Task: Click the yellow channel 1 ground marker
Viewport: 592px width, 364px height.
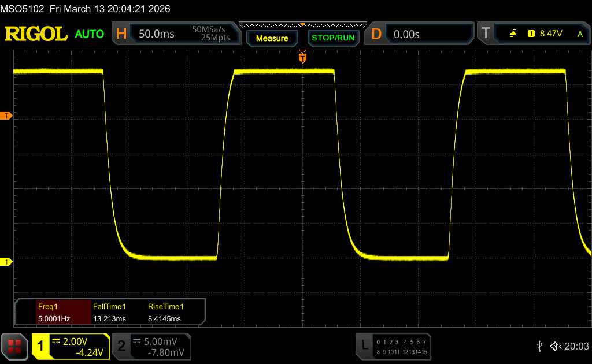Action: (x=6, y=262)
